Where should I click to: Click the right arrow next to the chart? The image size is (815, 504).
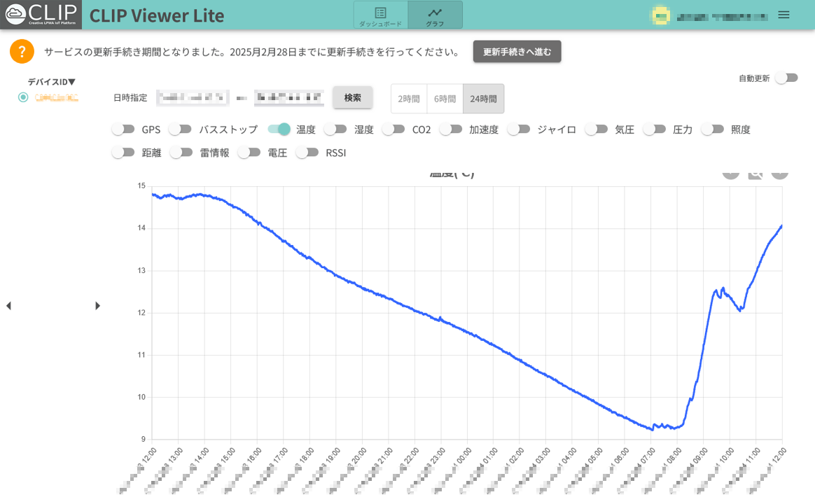point(97,306)
